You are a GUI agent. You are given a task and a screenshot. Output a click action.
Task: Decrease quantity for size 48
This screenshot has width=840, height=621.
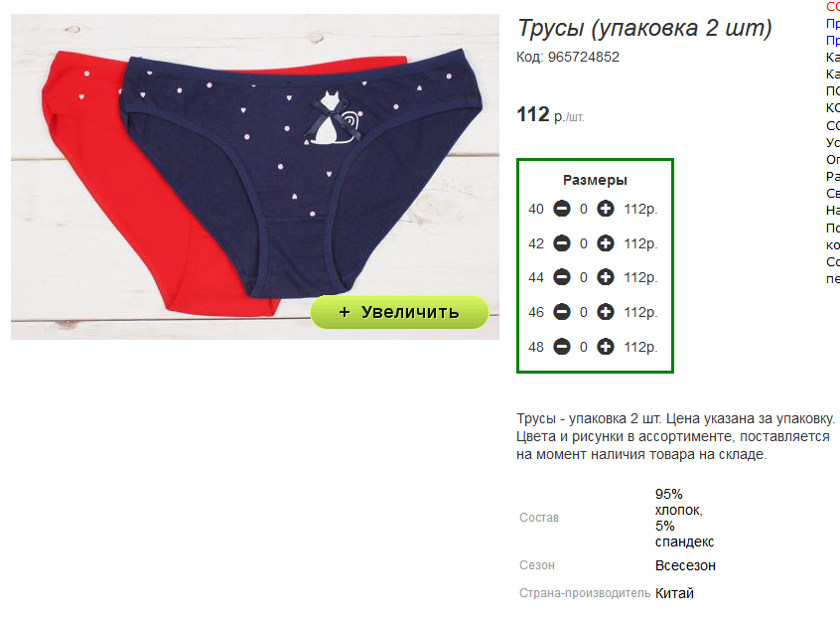561,347
